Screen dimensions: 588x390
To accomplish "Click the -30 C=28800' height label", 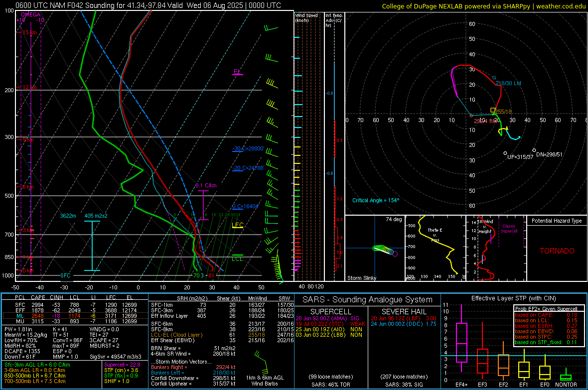I will click(x=248, y=148).
